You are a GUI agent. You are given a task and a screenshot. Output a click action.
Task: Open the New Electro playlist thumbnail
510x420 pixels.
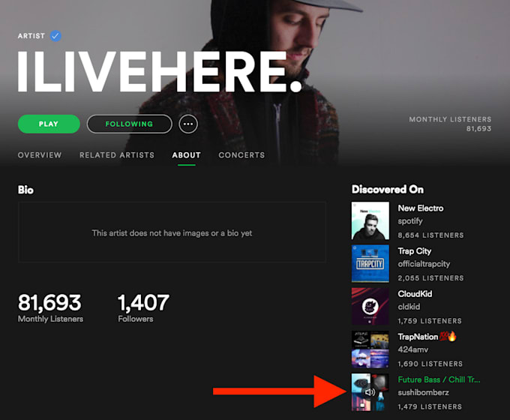[370, 220]
